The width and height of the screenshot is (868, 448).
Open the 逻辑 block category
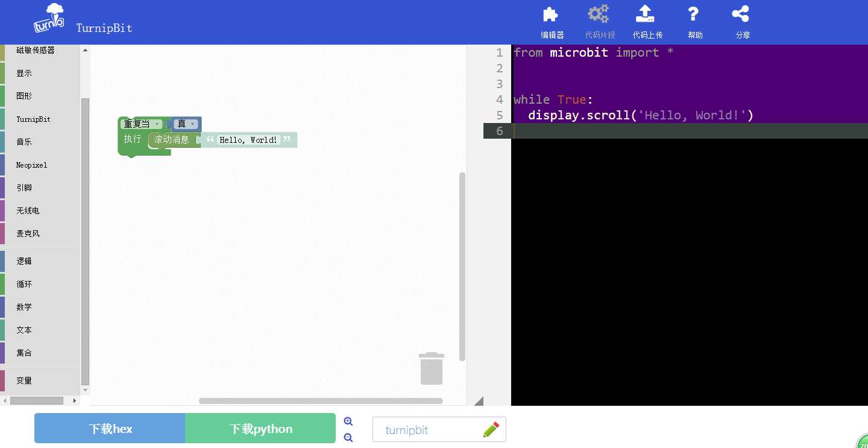[x=40, y=261]
